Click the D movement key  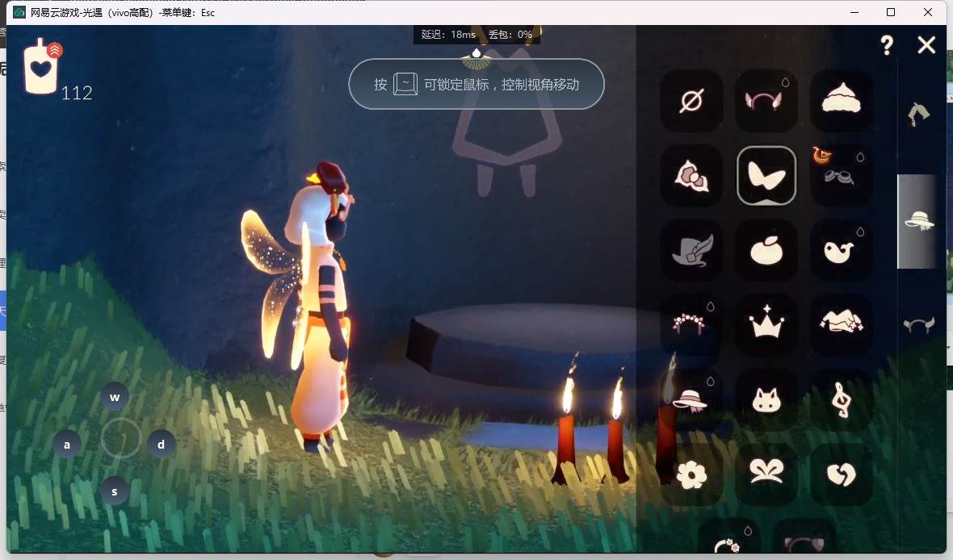click(x=161, y=445)
